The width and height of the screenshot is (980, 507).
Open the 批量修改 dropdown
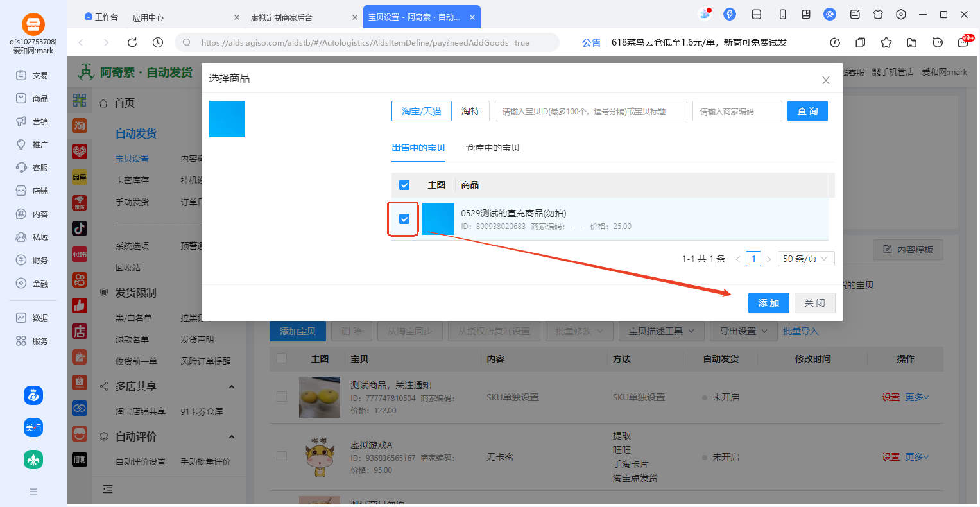580,331
